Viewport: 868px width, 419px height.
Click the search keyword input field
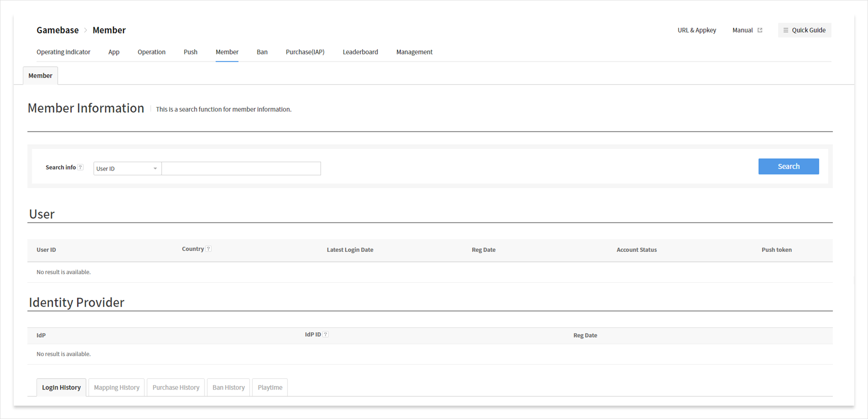[x=241, y=168]
